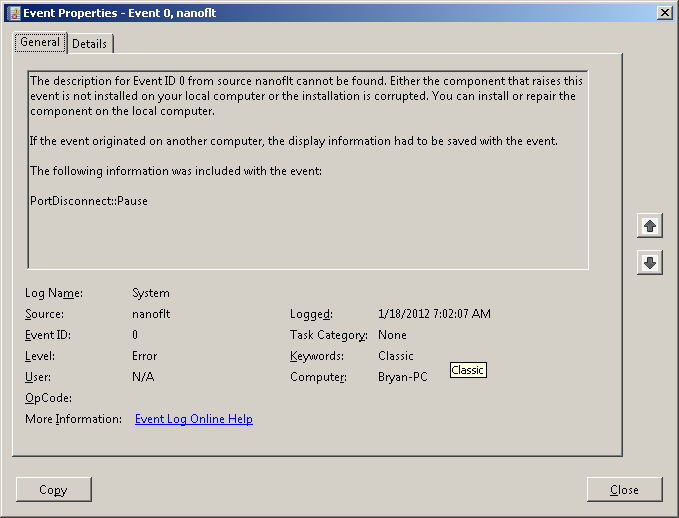Click the Computer value Bryan-PC
Image resolution: width=679 pixels, height=518 pixels.
point(403,377)
